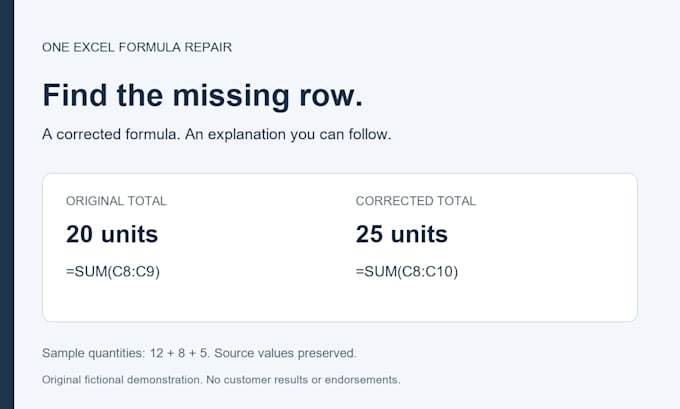Click the "CORRECTED TOTAL" label
680x409 pixels.
click(415, 201)
